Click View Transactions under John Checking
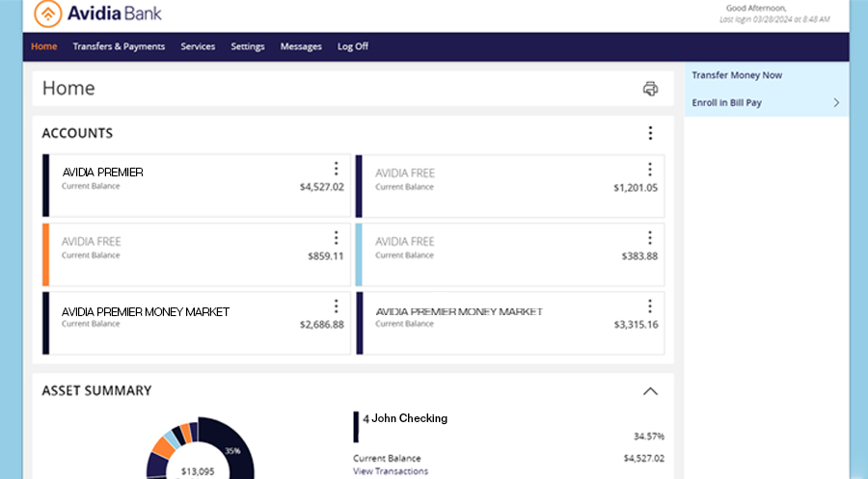Image resolution: width=868 pixels, height=479 pixels. pos(391,471)
